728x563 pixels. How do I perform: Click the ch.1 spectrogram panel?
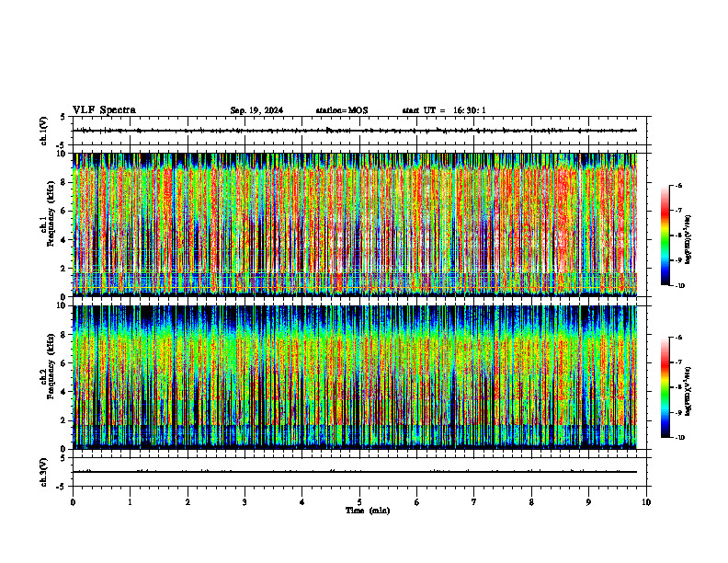click(355, 224)
